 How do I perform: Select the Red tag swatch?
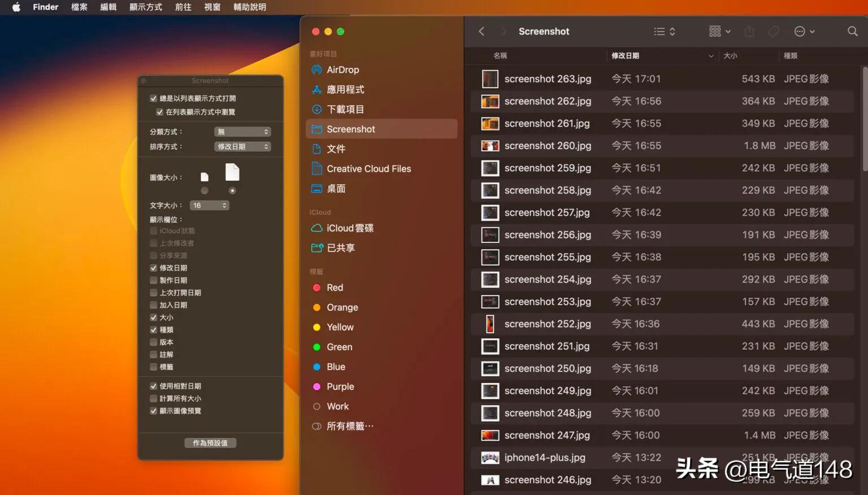316,287
